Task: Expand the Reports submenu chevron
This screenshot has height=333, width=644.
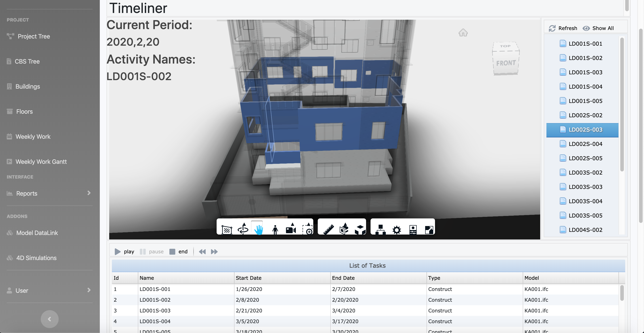Action: point(89,193)
